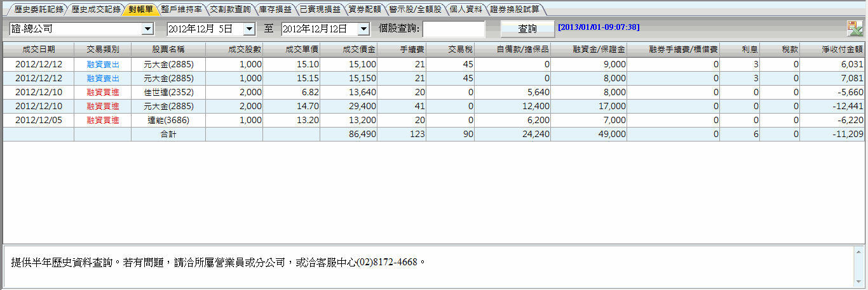The image size is (868, 290).
Task: Expand the 證-總公司 account dropdown
Action: [x=147, y=29]
